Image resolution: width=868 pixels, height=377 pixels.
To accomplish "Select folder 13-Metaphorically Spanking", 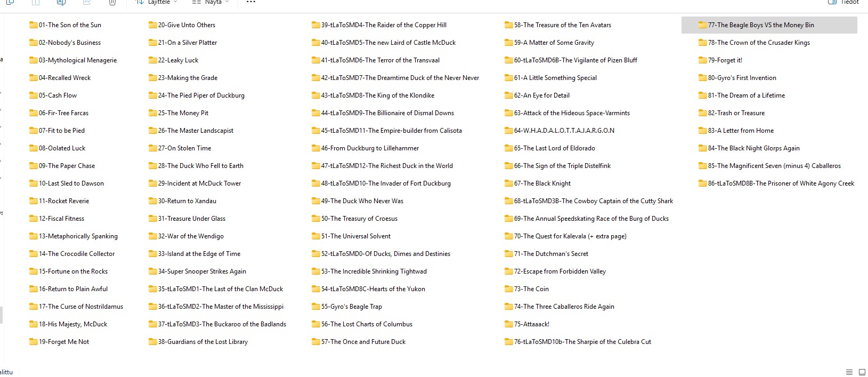I will pos(74,236).
